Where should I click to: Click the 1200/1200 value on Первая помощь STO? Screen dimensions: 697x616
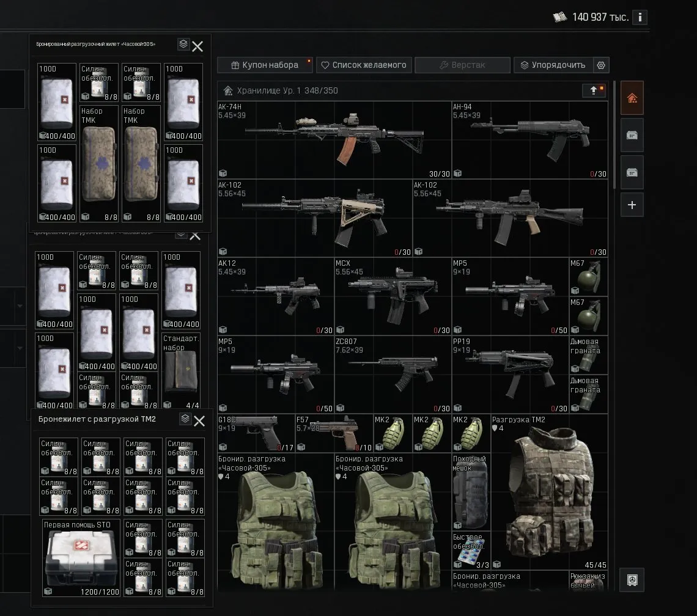[100, 592]
